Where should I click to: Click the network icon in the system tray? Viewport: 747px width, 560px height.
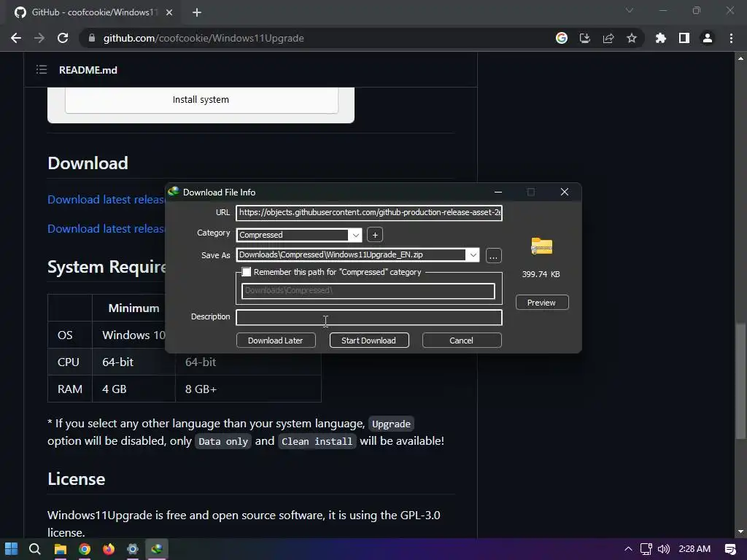[646, 549]
